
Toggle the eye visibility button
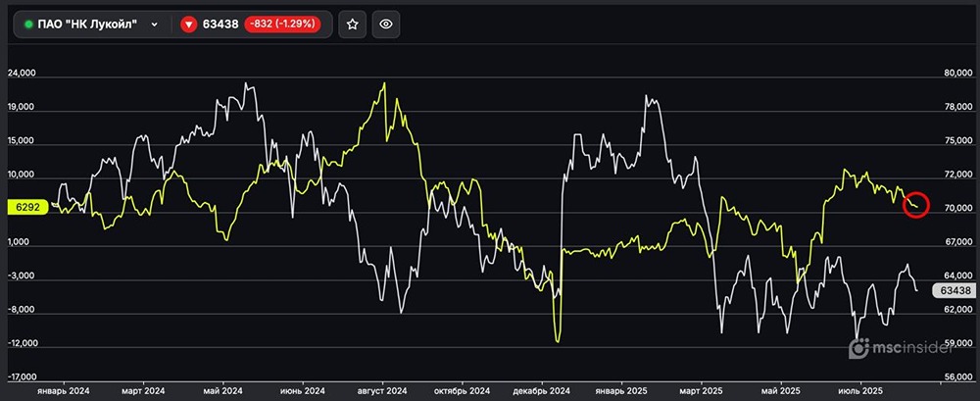pyautogui.click(x=386, y=25)
